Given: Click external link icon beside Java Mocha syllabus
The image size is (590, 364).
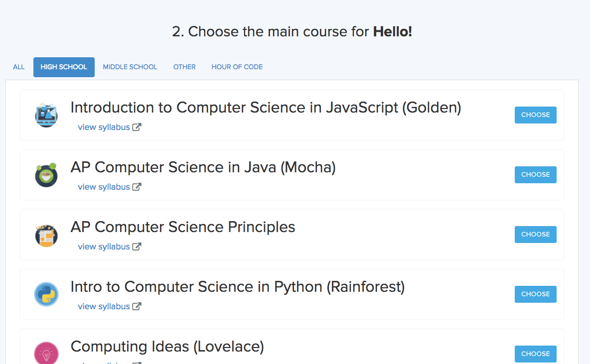Looking at the screenshot, I should (x=137, y=187).
